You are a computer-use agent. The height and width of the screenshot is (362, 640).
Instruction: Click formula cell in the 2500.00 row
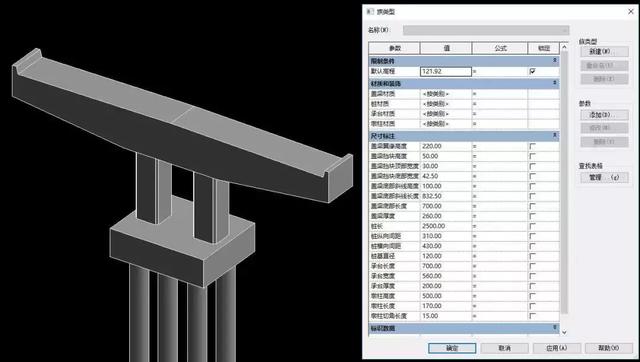click(x=500, y=226)
